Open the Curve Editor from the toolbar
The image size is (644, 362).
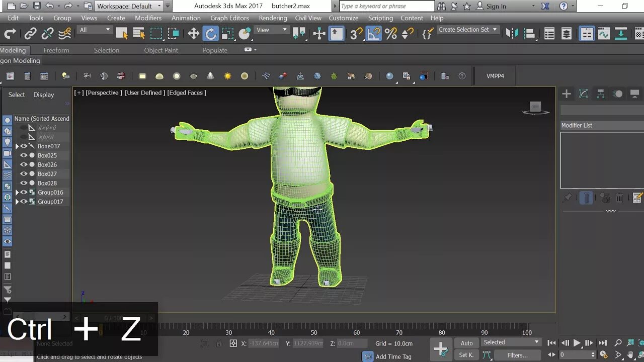coord(604,34)
